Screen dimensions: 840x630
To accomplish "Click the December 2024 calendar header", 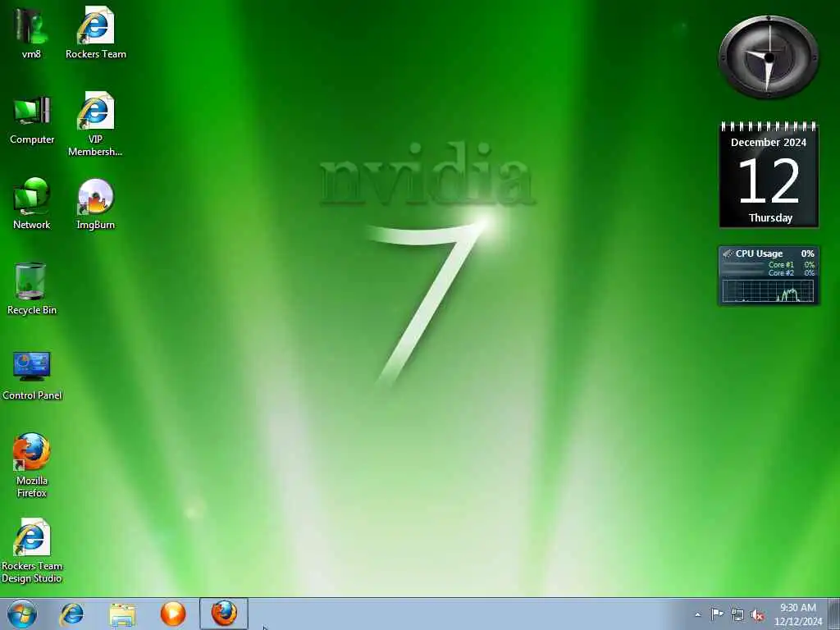I will (769, 143).
